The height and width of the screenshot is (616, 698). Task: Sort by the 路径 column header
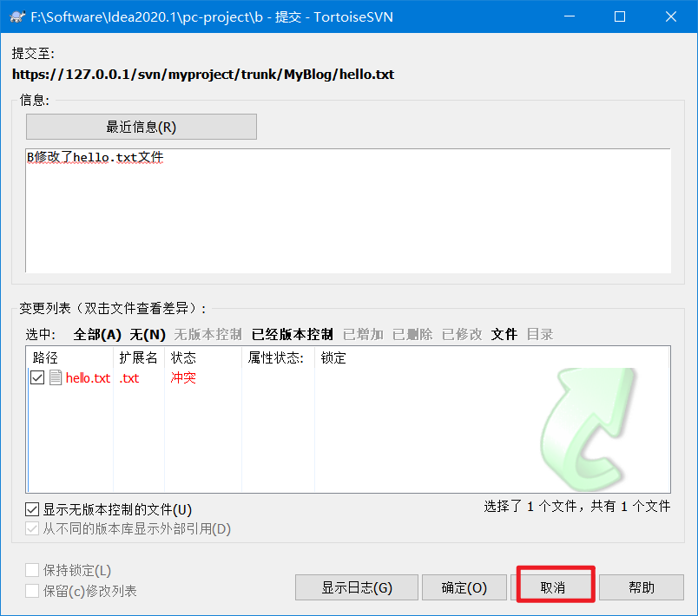click(x=70, y=357)
